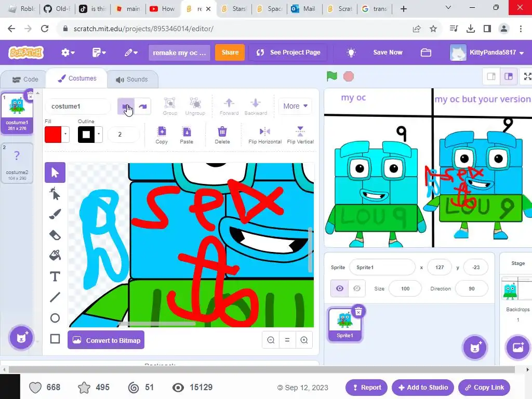
Task: Click Add to Studio
Action: coord(423,388)
